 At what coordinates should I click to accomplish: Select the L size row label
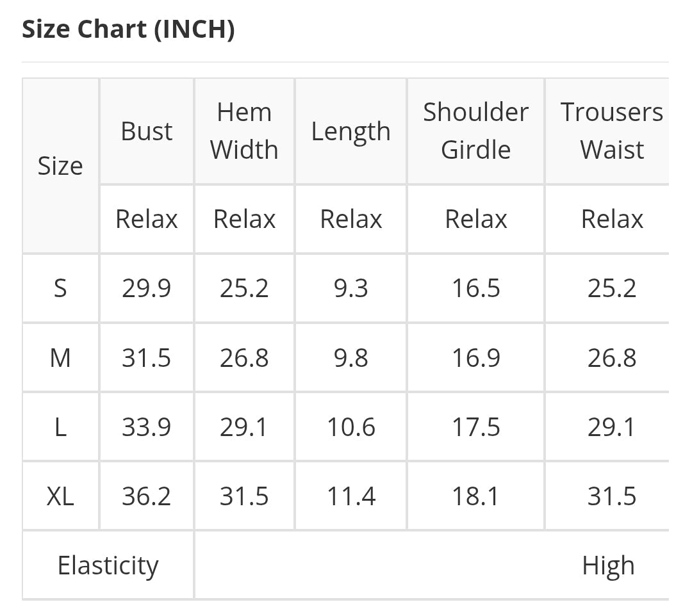coord(60,427)
